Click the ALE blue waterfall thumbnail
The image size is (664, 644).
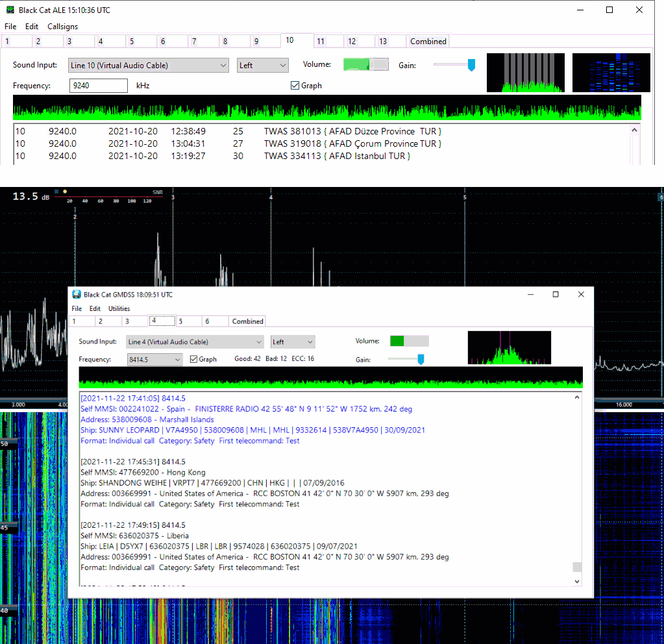(611, 73)
